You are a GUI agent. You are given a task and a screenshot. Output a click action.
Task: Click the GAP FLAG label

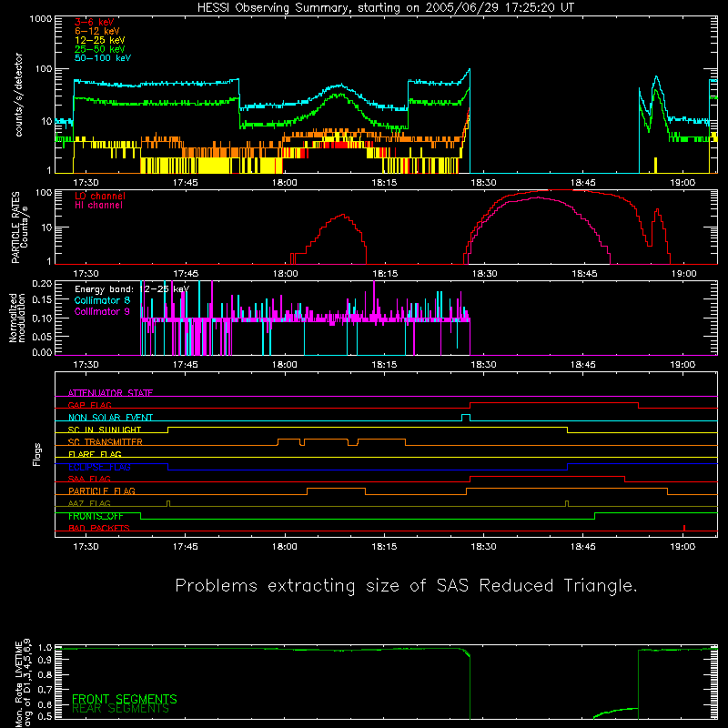[x=89, y=405]
